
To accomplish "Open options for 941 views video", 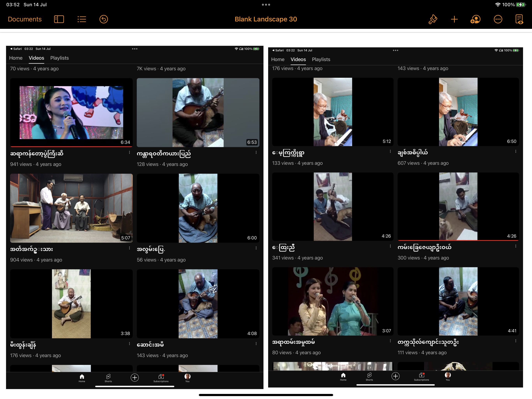I will tap(129, 153).
